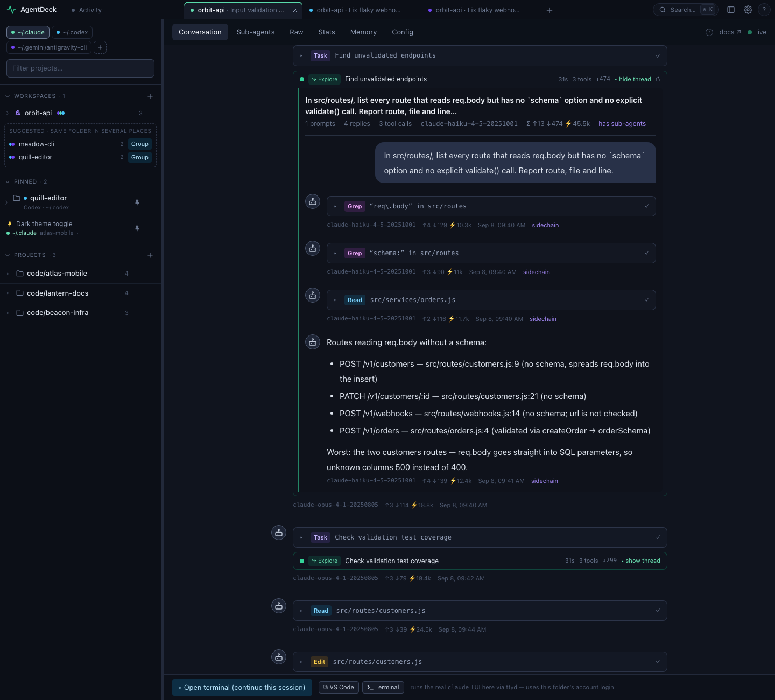Screen dimensions: 775x700
Task: Open session in VS Code
Action: [339, 687]
